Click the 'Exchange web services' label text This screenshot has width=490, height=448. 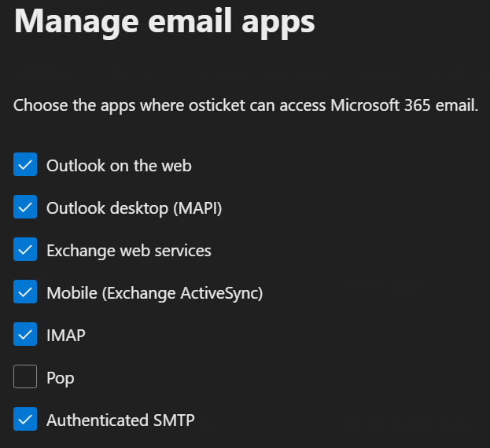coord(128,251)
